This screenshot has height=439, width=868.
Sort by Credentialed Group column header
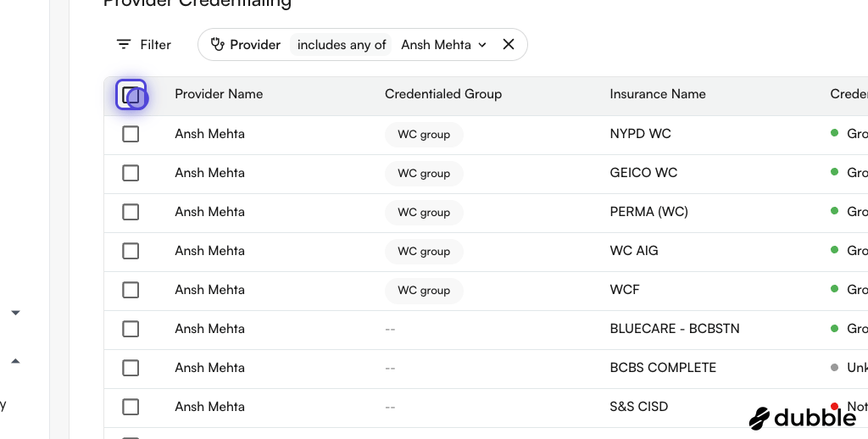tap(442, 94)
